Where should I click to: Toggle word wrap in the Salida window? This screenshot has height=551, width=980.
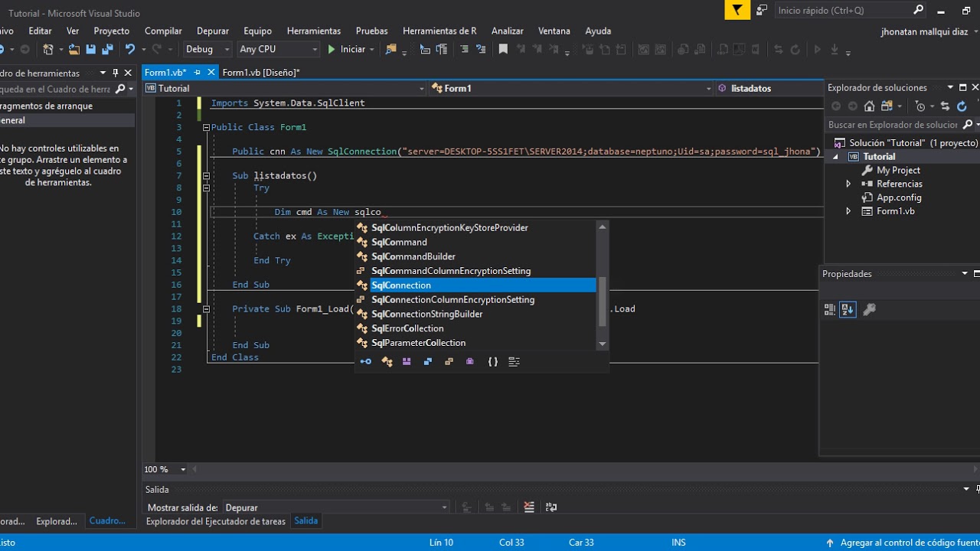pos(550,507)
